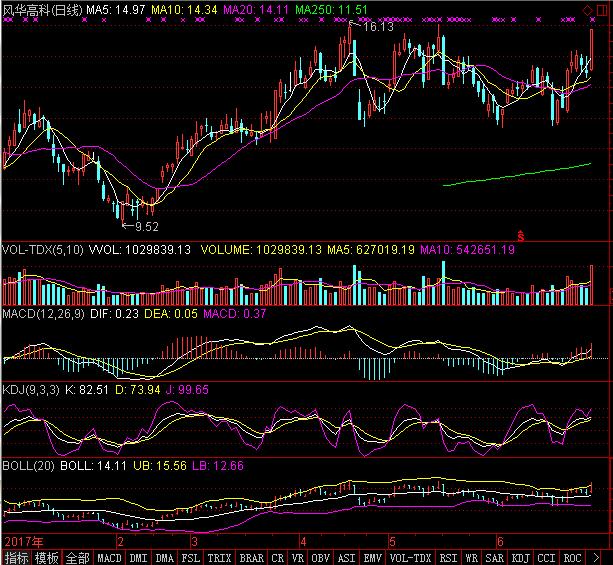Click the month 3 marker on time axis

point(194,542)
